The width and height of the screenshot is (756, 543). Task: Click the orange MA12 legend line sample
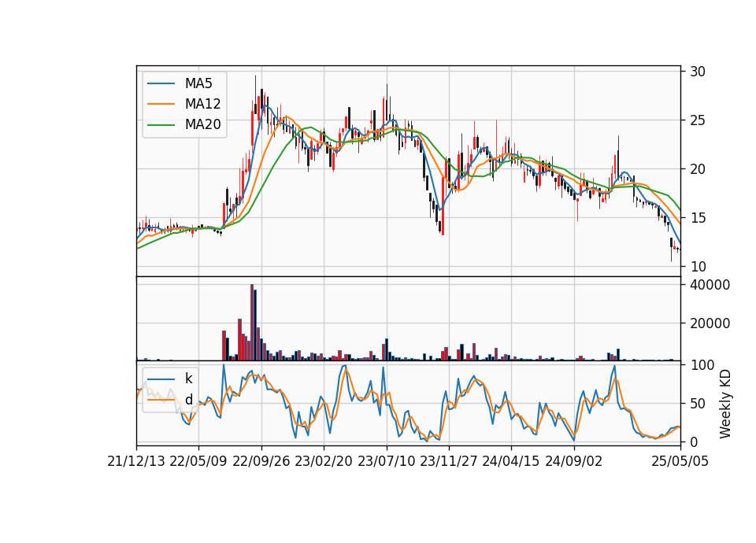pyautogui.click(x=161, y=104)
